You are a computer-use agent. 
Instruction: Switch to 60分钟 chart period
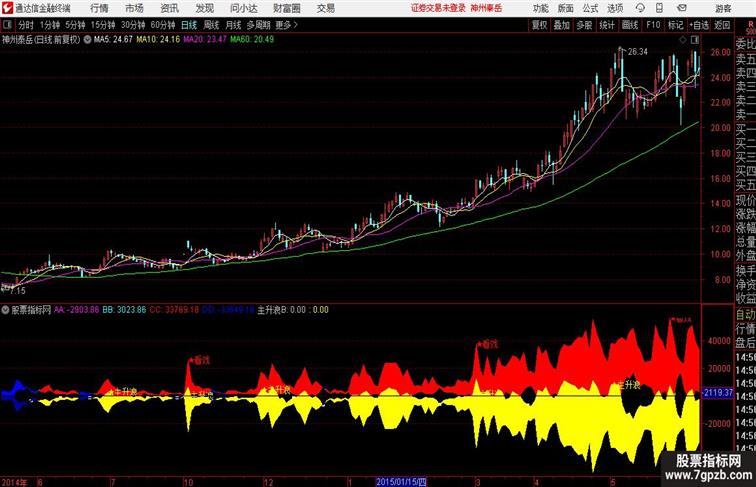click(162, 25)
